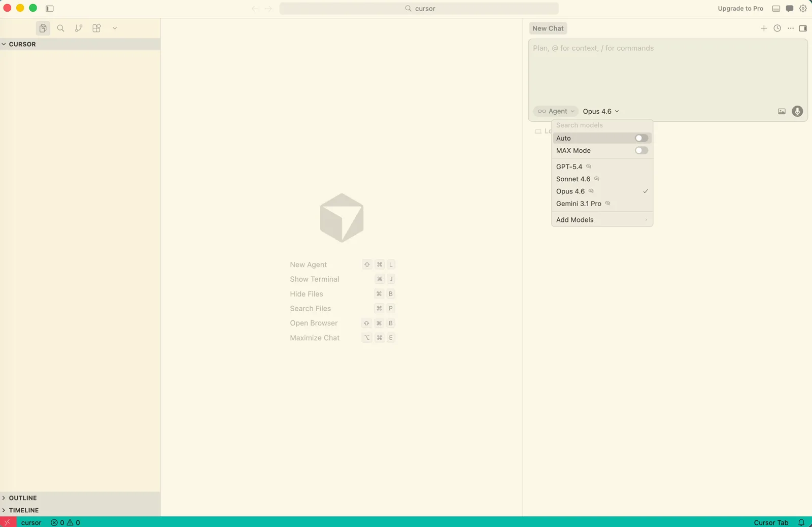Toggle side panel icon beside ellipsis
This screenshot has height=527, width=812.
point(803,28)
